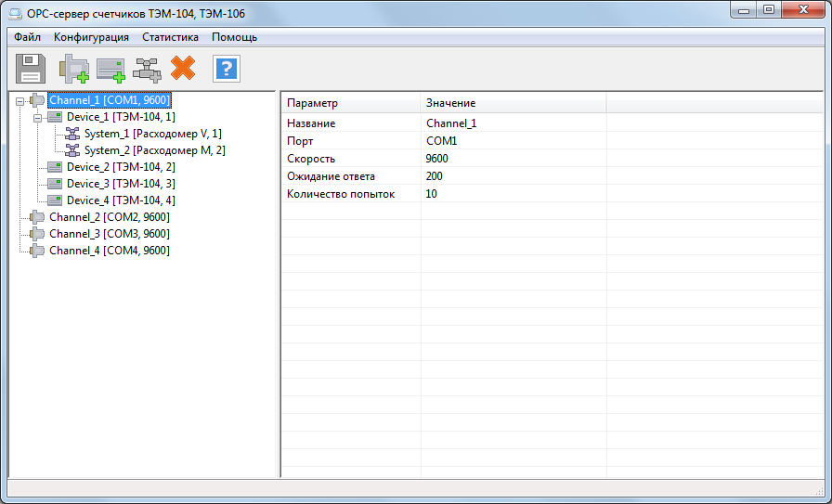Collapse the Device_1 tree node

pos(38,118)
